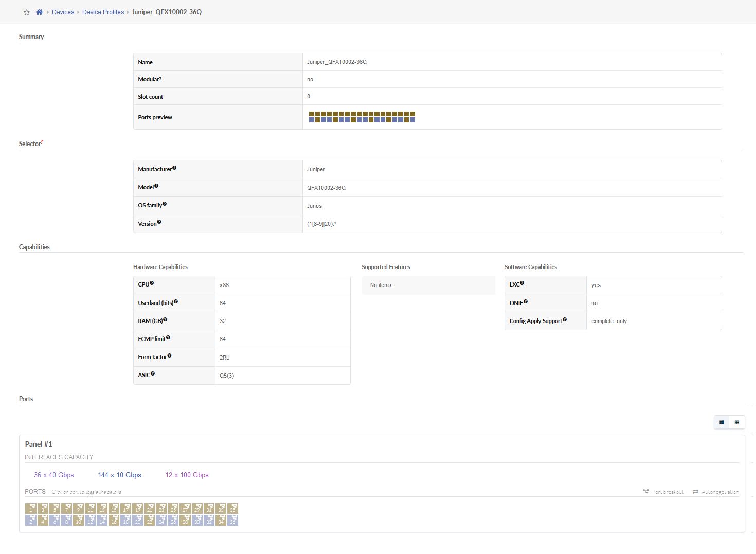The image size is (756, 554).
Task: Show help for OS family field
Action: pos(165,204)
